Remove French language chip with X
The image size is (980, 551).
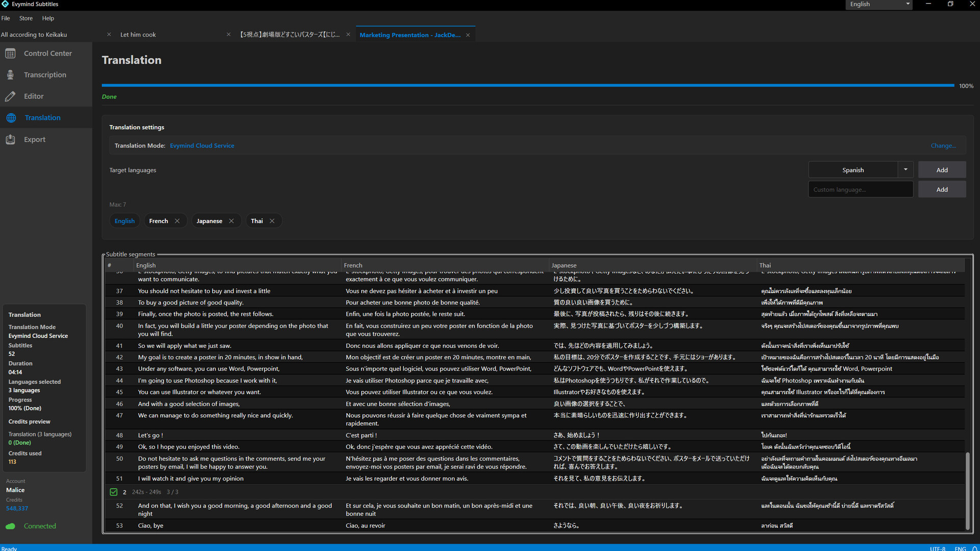pos(177,221)
